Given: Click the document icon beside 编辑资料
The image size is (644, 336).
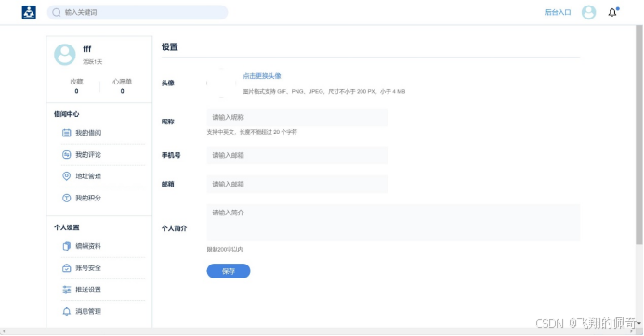Looking at the screenshot, I should pyautogui.click(x=67, y=246).
